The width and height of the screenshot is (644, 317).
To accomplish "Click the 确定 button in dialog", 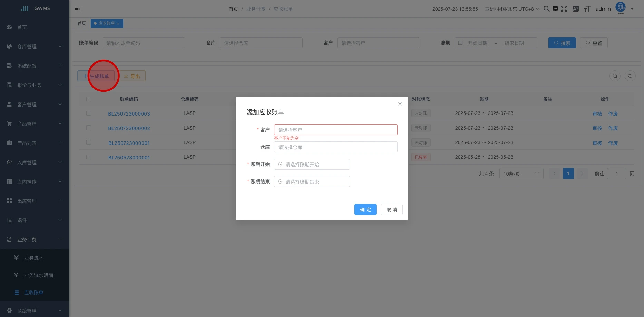I will [365, 209].
